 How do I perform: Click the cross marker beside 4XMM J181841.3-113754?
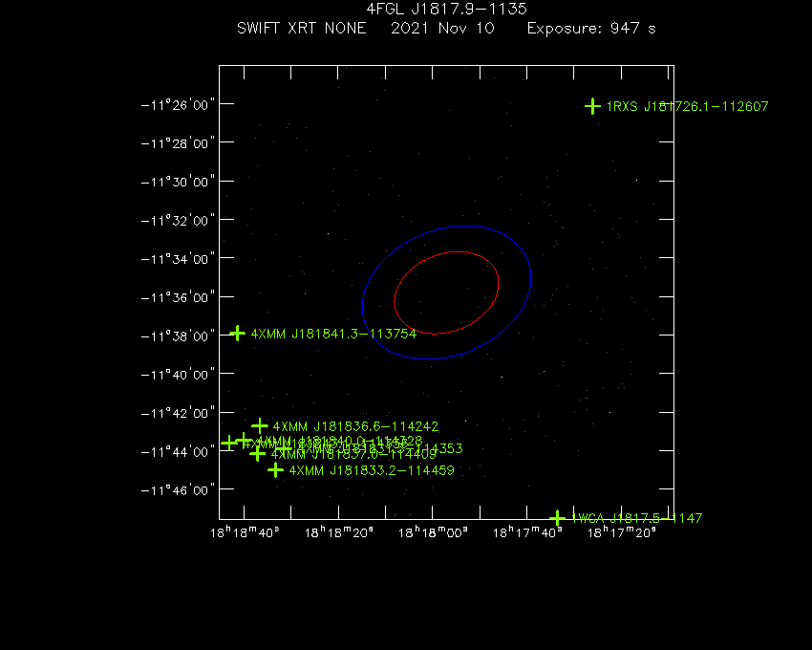click(x=237, y=333)
